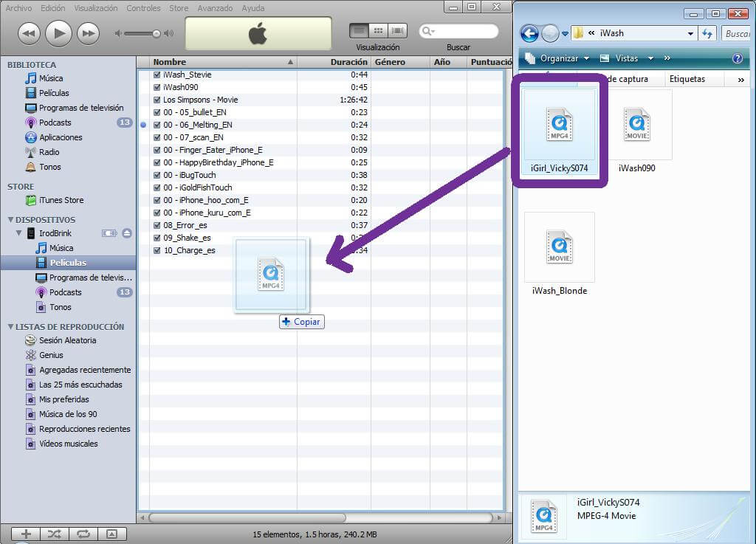Click the add playlist plus button
Viewport: 756px width, 544px height.
click(x=26, y=534)
